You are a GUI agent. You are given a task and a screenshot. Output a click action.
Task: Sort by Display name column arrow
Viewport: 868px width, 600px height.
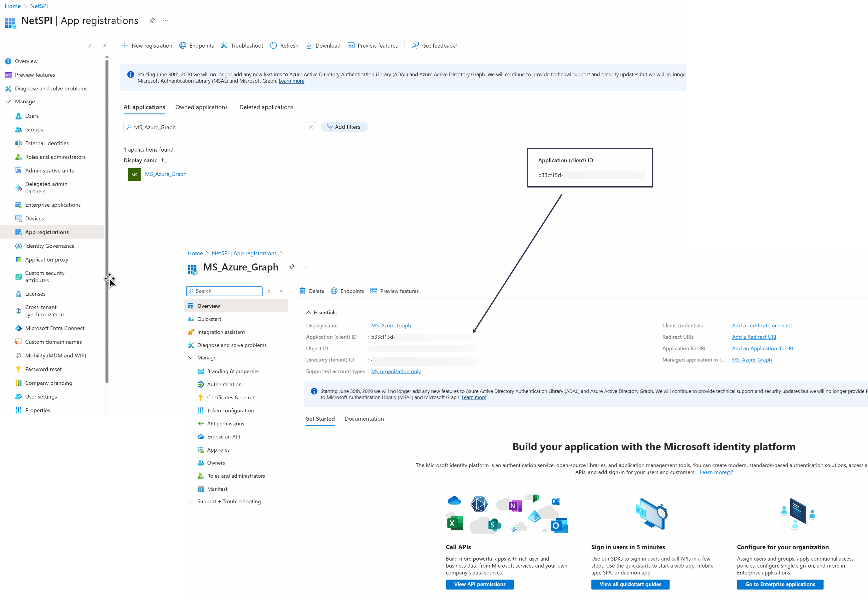coord(164,160)
